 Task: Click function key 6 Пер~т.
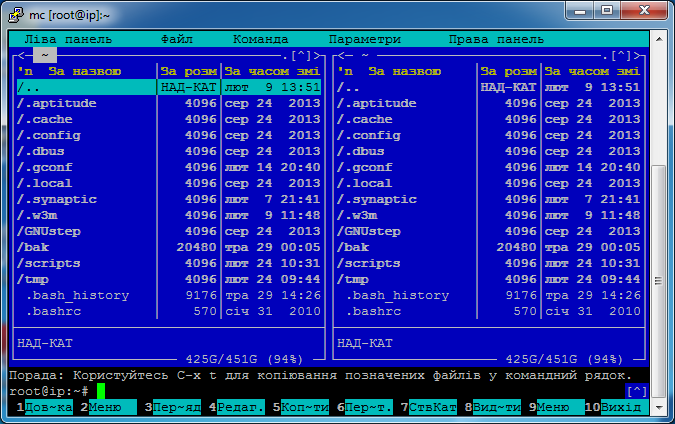point(365,407)
